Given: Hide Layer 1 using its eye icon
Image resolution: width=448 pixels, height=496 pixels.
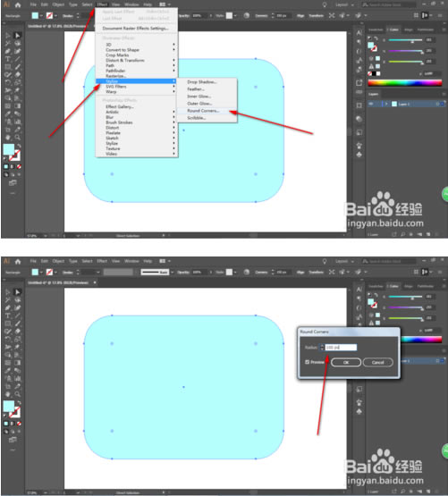Looking at the screenshot, I should click(371, 104).
